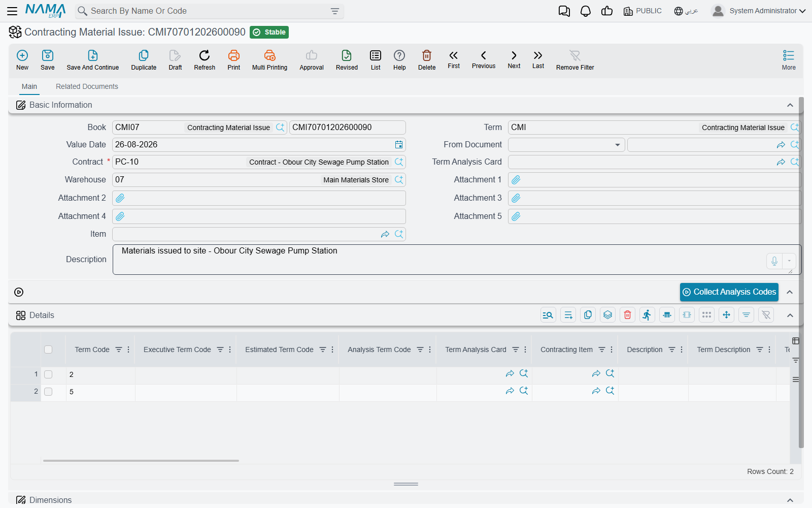The width and height of the screenshot is (812, 508).
Task: Open Term Code column menu
Action: pos(128,350)
